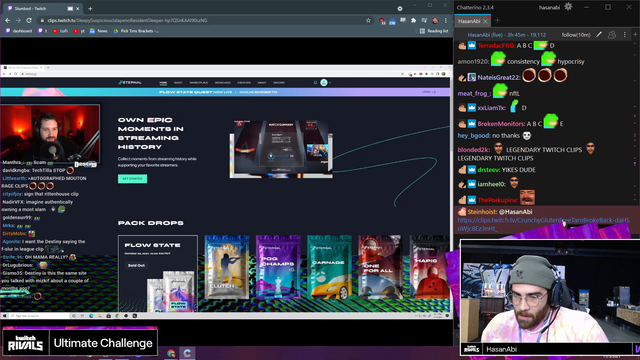
Task: Click the red avatar extension icon in Chrome
Action: tap(435, 20)
